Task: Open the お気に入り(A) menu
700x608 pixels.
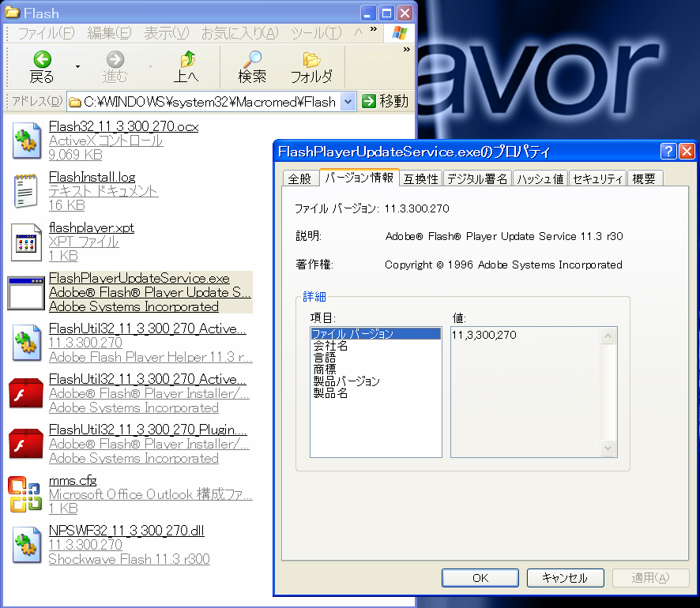Action: pos(239,33)
